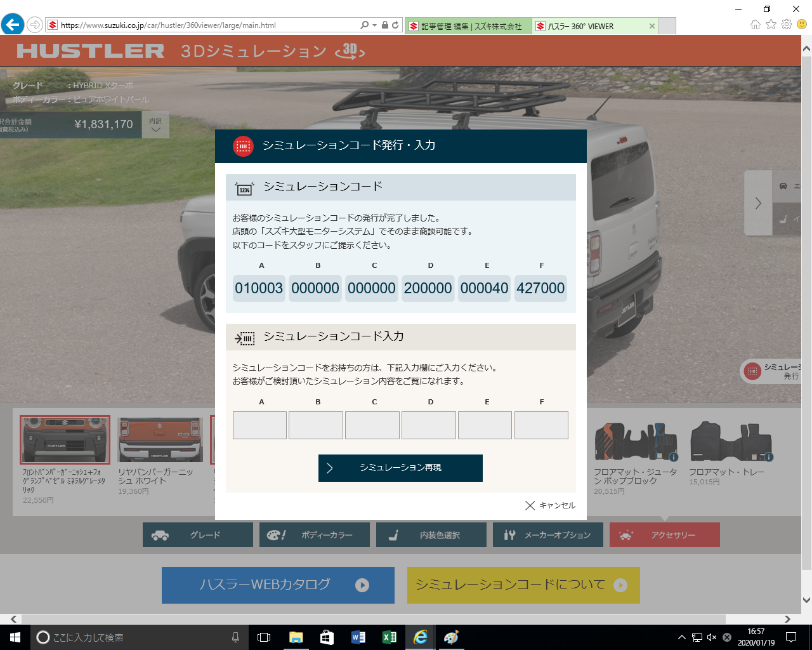Image resolution: width=812 pixels, height=650 pixels.
Task: Click input field A for simulation code
Action: tap(259, 425)
